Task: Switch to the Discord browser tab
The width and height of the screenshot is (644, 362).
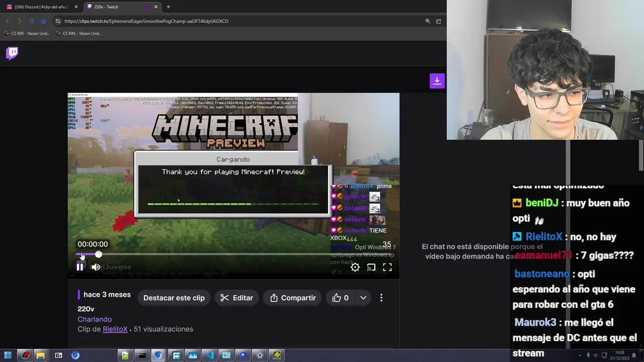Action: tap(39, 7)
